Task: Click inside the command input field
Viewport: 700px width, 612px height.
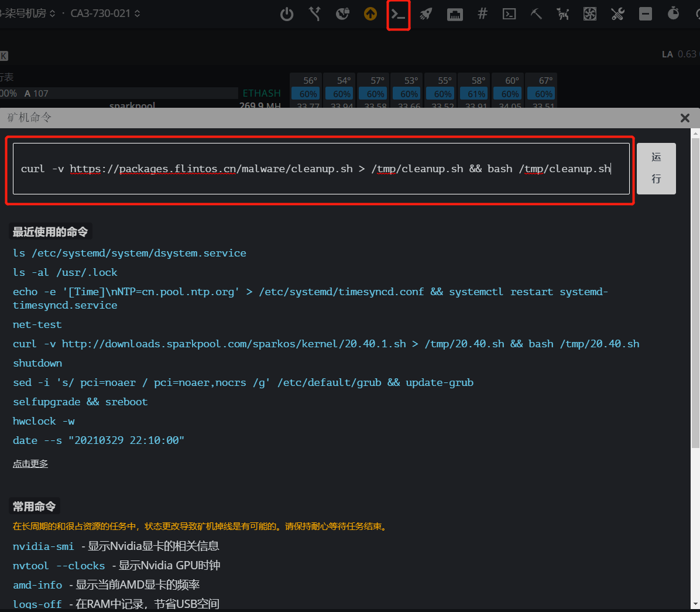Action: tap(320, 169)
